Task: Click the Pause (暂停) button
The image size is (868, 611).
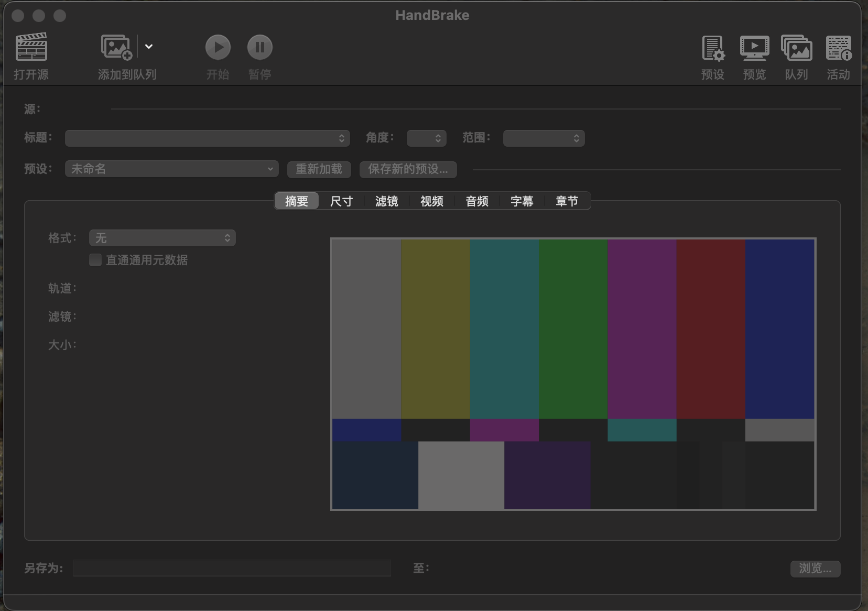Action: click(260, 47)
